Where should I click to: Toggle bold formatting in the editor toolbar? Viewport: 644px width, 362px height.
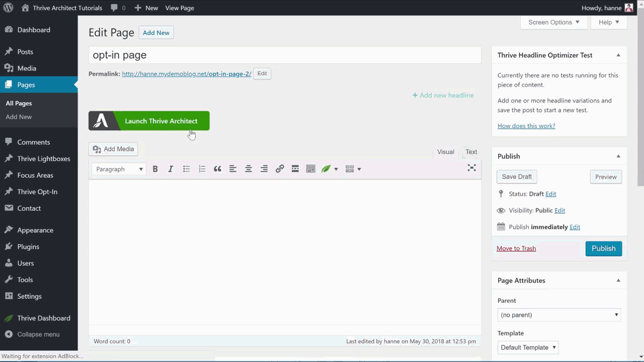[x=155, y=169]
